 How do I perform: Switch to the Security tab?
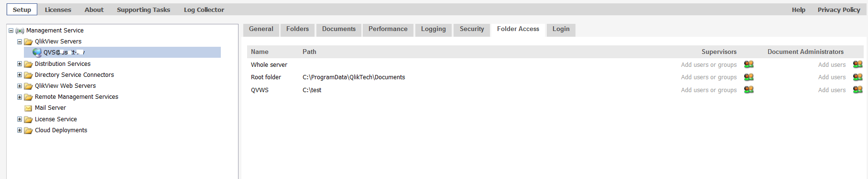pyautogui.click(x=472, y=29)
